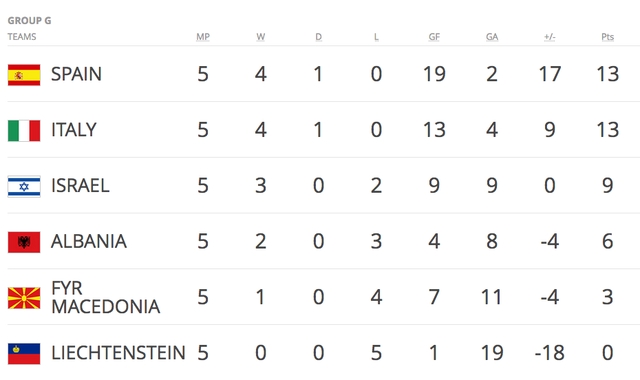Click the D column header
The width and height of the screenshot is (640, 380).
click(x=318, y=37)
